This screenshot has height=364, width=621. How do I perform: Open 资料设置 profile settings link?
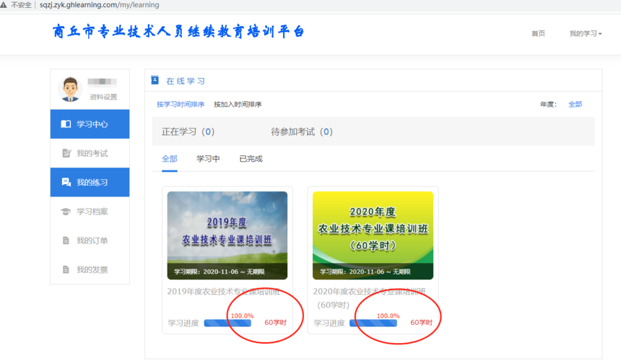(103, 97)
